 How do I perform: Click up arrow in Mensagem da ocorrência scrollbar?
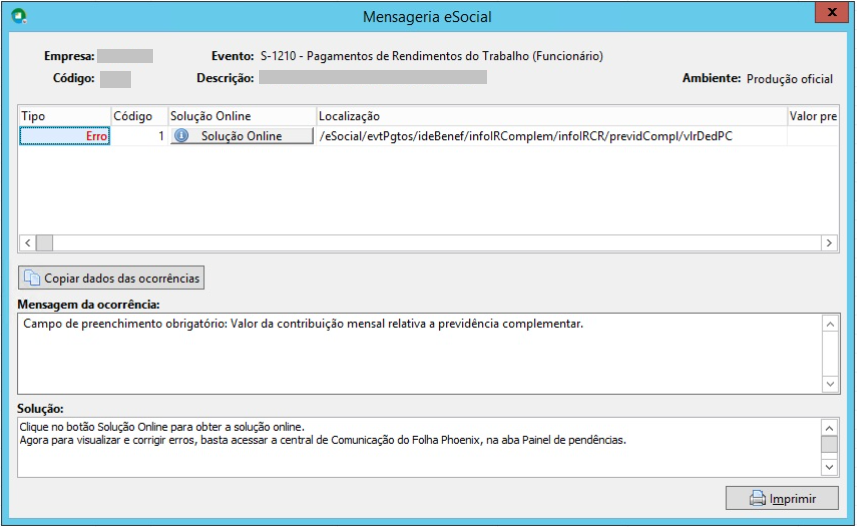(830, 324)
